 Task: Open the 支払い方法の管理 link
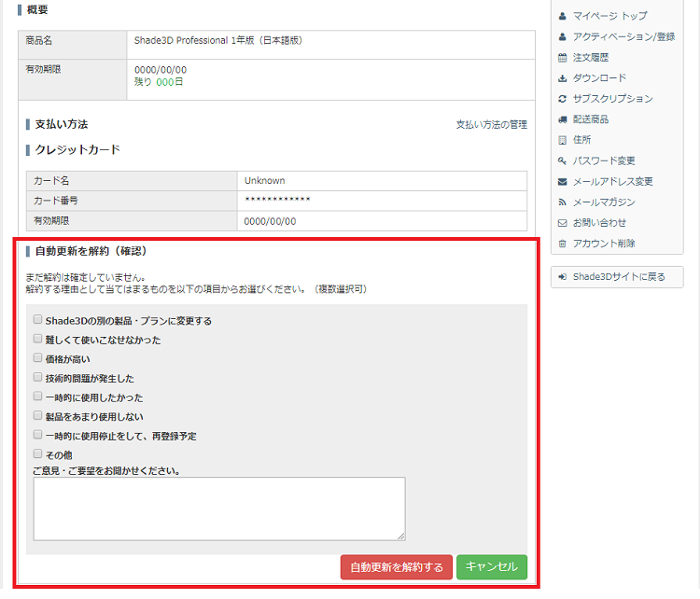[492, 125]
